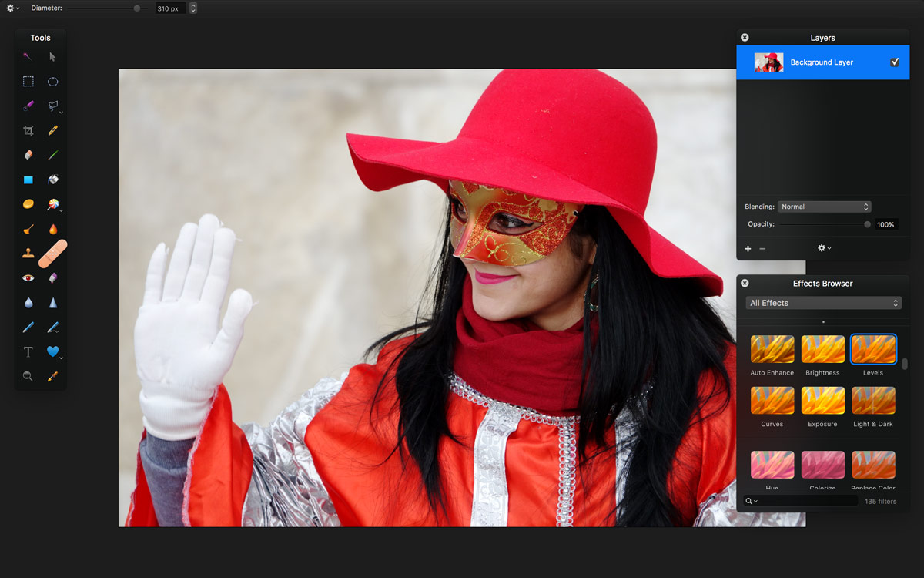
Task: Click the Diameter slider handle
Action: click(x=137, y=8)
